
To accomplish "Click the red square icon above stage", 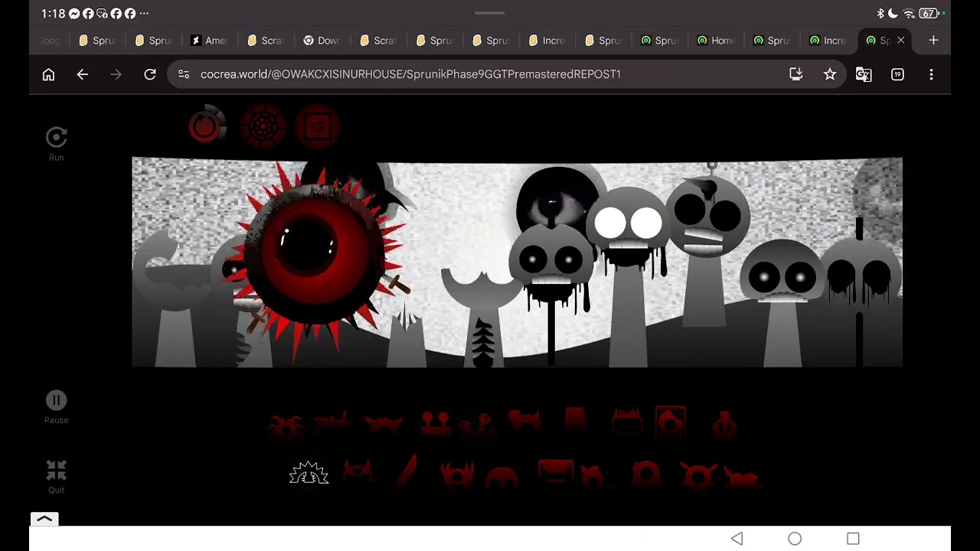I will click(318, 126).
